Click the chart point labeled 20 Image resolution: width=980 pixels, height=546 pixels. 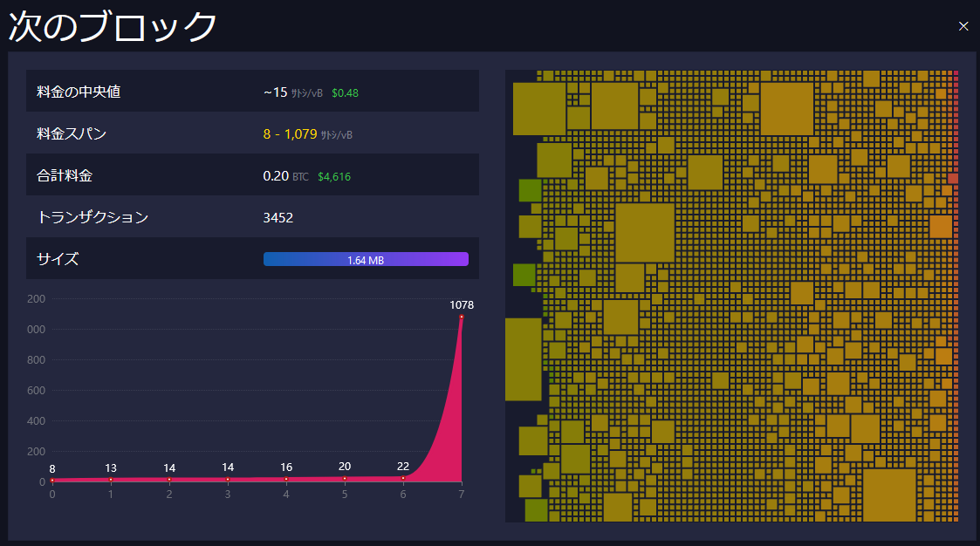345,478
